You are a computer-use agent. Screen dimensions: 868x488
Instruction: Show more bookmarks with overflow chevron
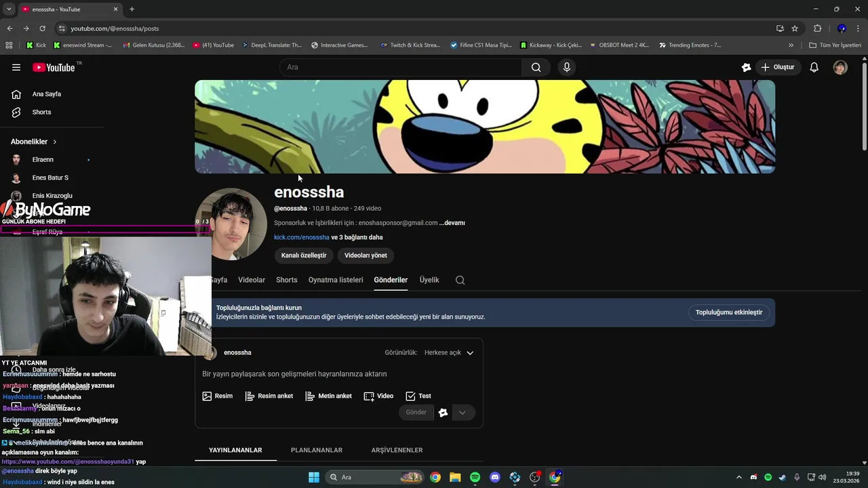[x=791, y=45]
